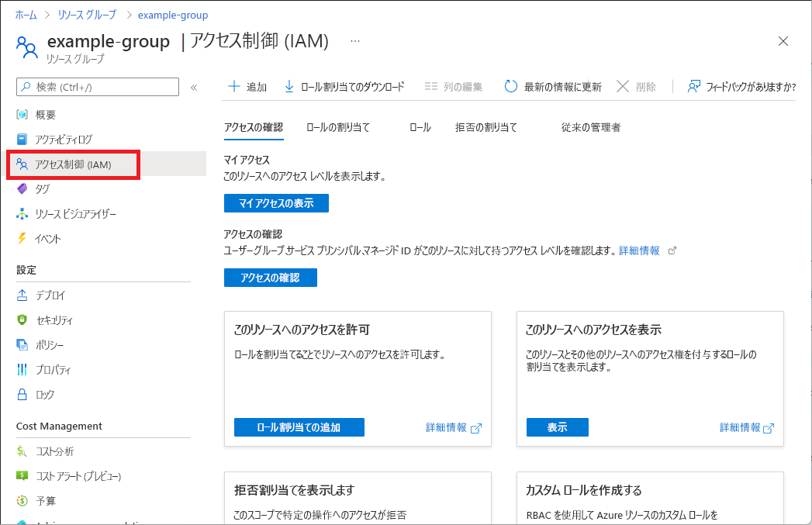Click the 概要 overview icon in sidebar

point(22,115)
